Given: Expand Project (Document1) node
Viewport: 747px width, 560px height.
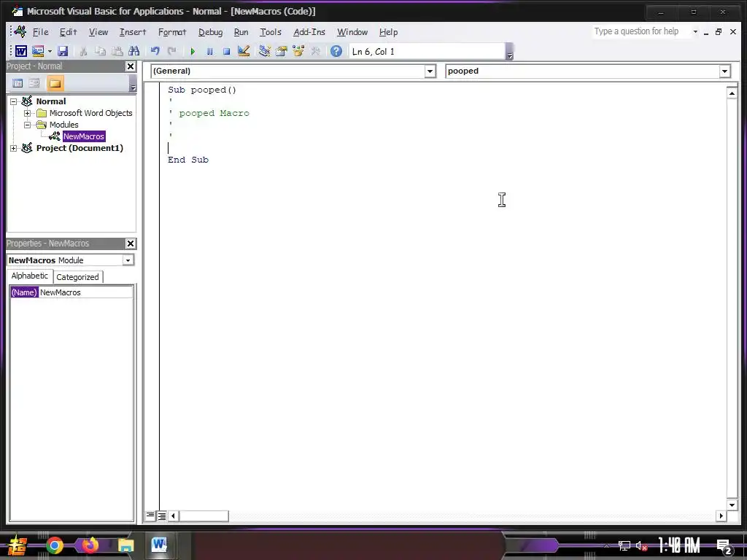Looking at the screenshot, I should tap(14, 148).
